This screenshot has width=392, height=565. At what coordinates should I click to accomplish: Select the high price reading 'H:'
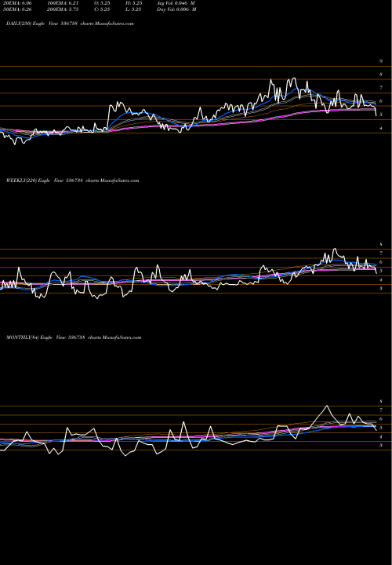132,3
